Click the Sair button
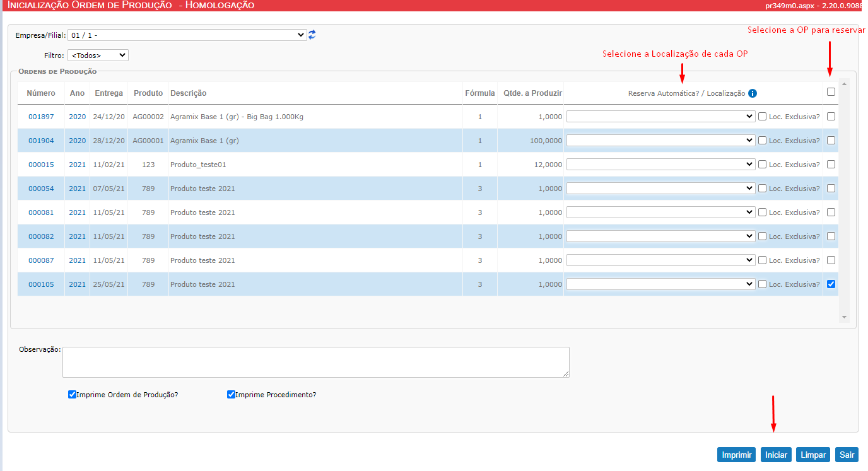Viewport: 868px width, 471px height. click(x=847, y=455)
